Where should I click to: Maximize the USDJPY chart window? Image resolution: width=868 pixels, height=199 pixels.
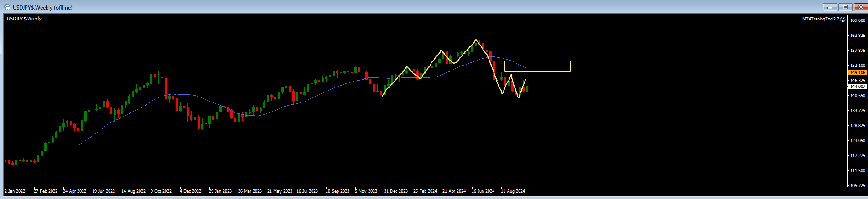coord(845,7)
